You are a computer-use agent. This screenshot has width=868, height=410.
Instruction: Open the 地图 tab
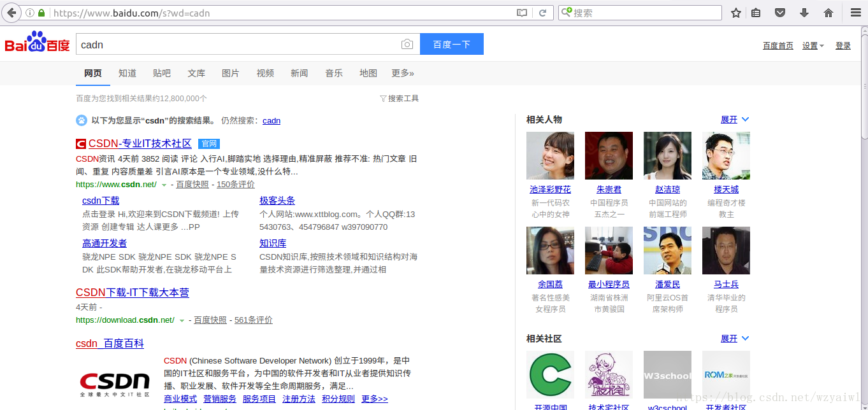(368, 73)
